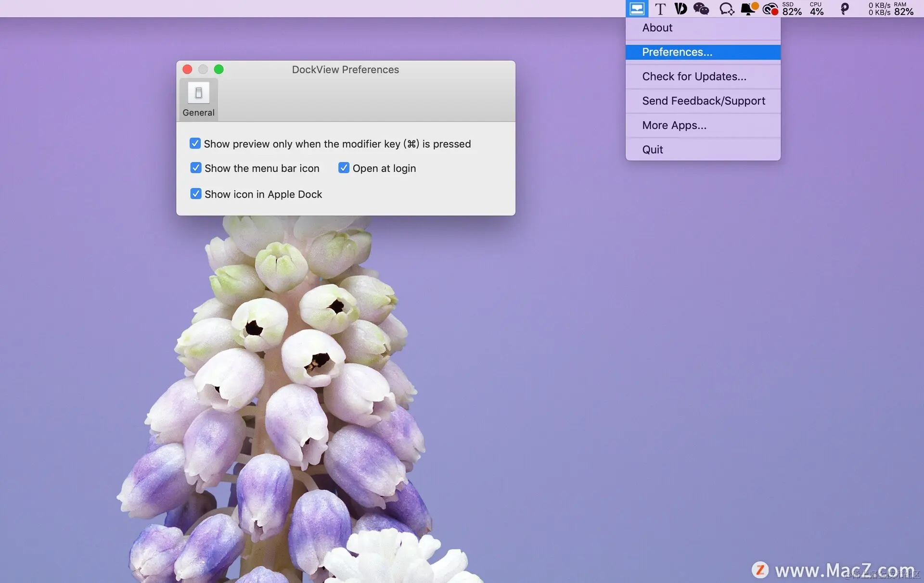This screenshot has height=583, width=924.
Task: Quit DockView from the menu
Action: point(652,150)
